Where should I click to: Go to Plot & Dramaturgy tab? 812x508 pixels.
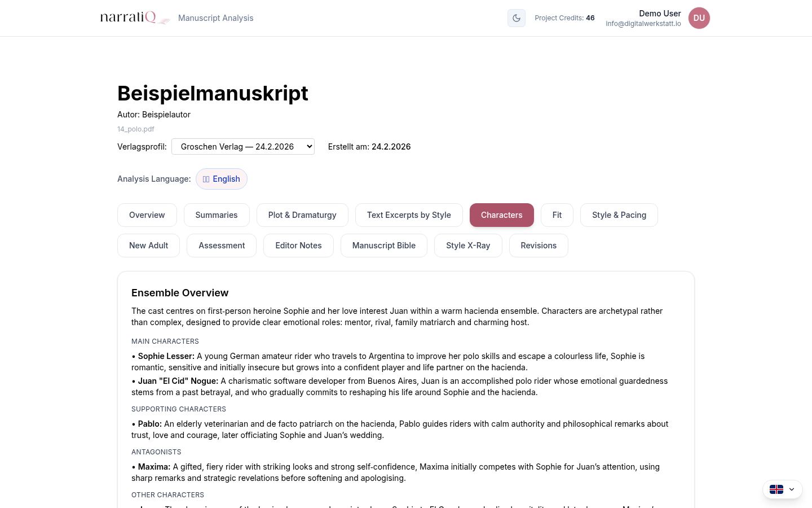click(x=302, y=215)
